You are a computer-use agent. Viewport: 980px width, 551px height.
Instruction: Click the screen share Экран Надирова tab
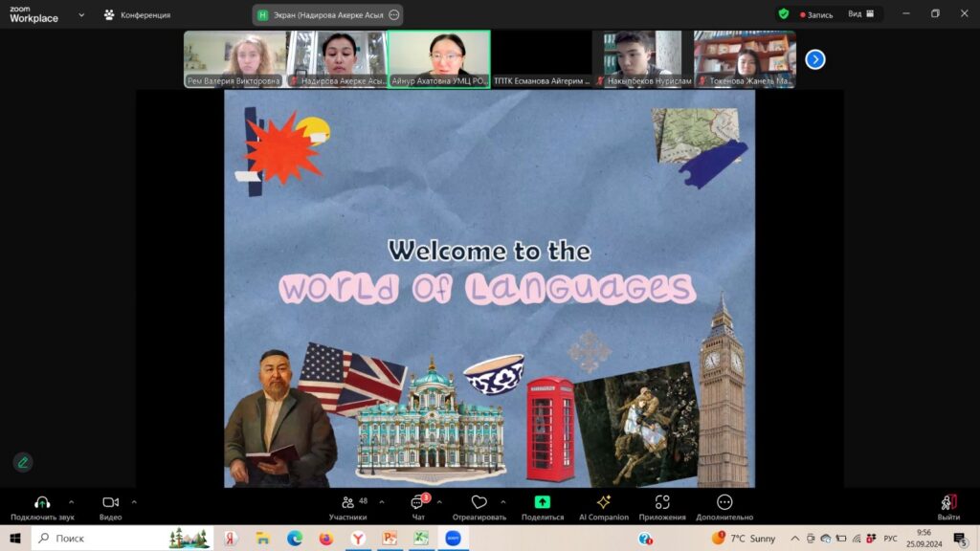coord(327,15)
